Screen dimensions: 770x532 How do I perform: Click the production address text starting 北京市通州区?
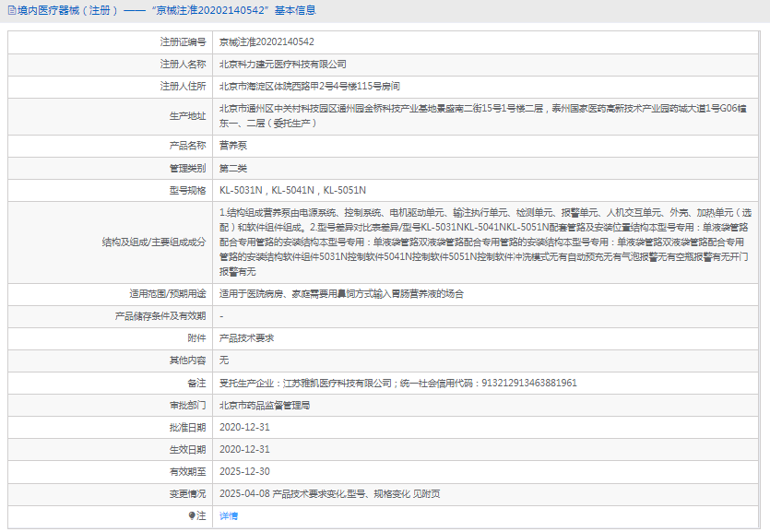pos(483,116)
